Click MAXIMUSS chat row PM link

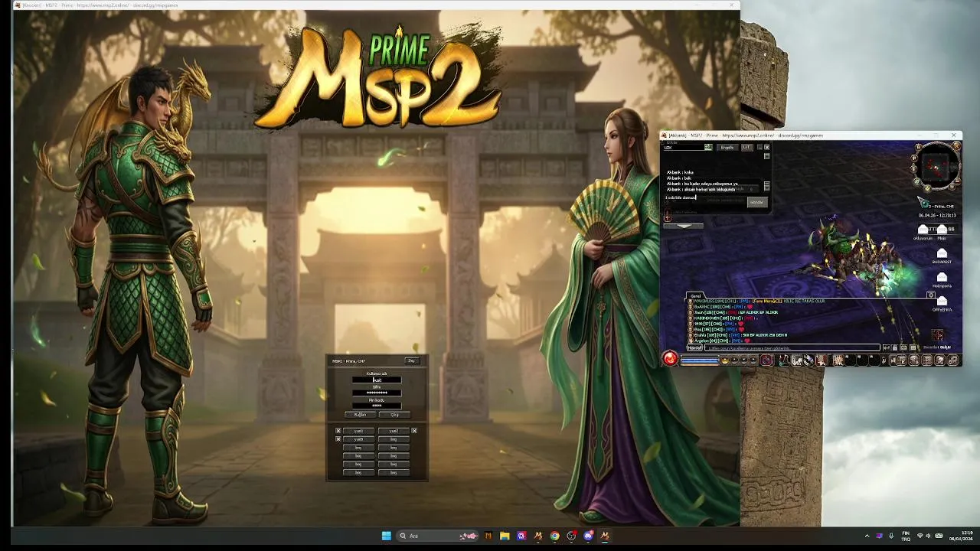(x=743, y=302)
